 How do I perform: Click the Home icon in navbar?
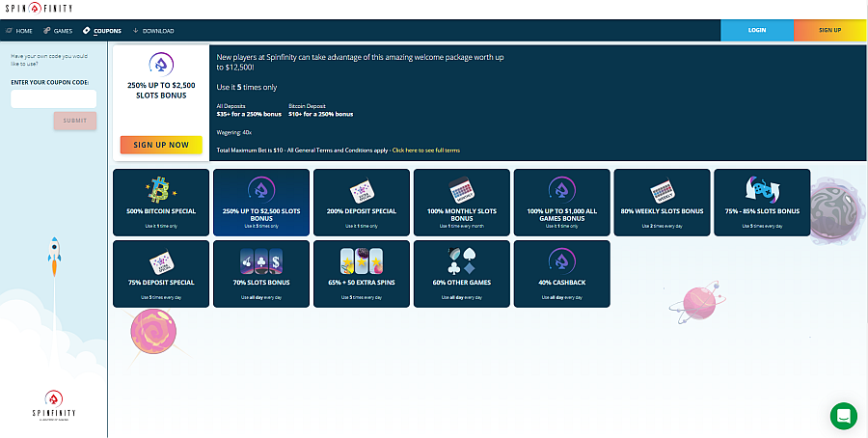click(9, 31)
